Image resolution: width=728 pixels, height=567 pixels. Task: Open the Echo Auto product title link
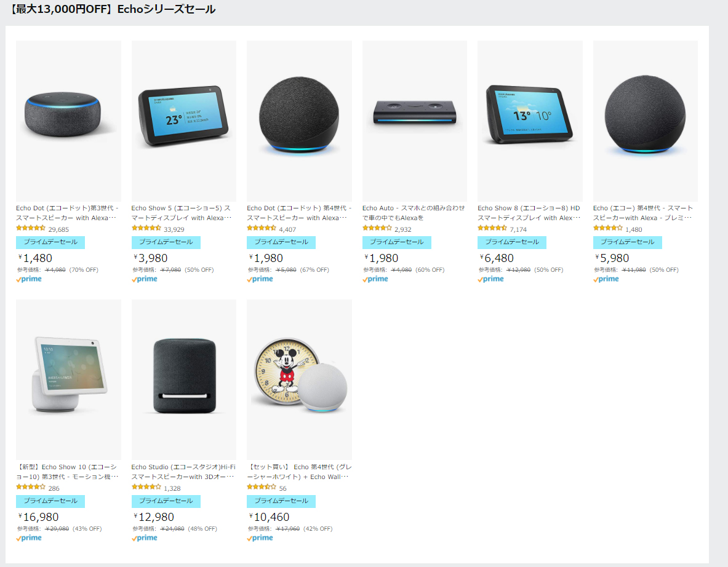click(413, 213)
